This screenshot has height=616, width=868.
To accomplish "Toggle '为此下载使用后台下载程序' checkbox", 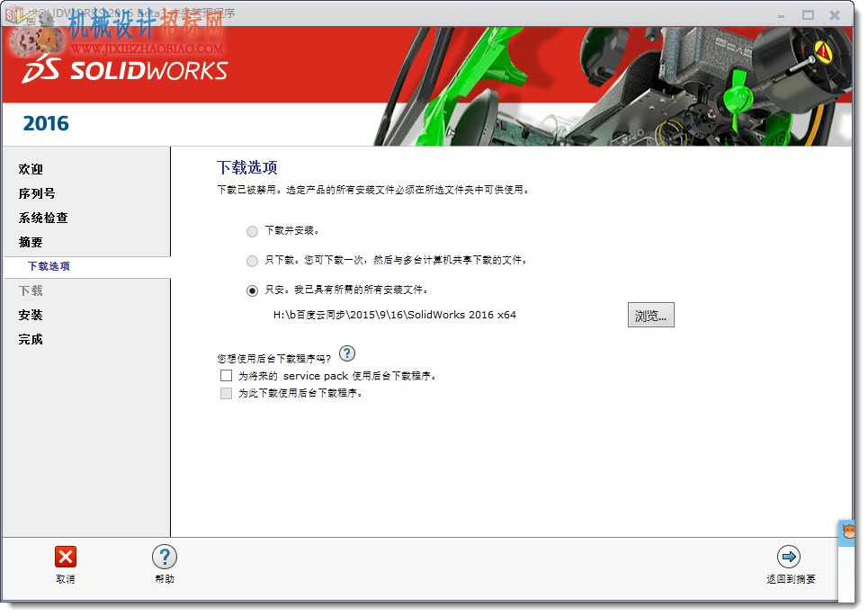I will click(226, 393).
